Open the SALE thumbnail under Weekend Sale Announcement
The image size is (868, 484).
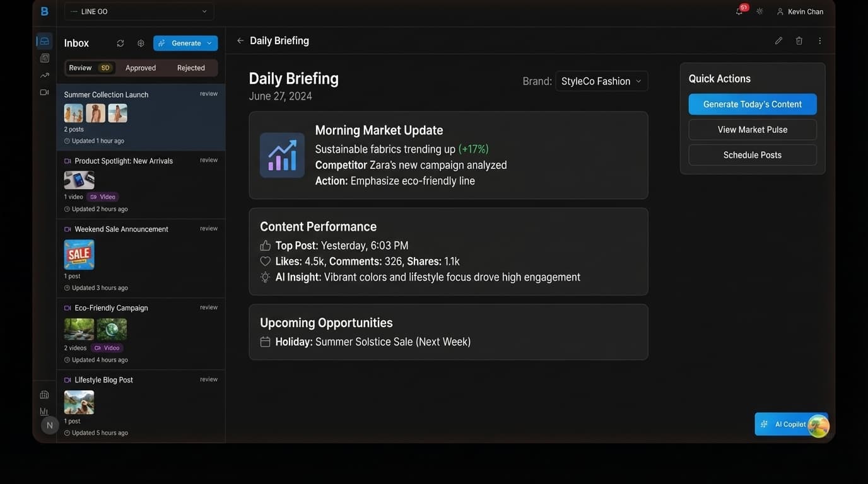[78, 254]
